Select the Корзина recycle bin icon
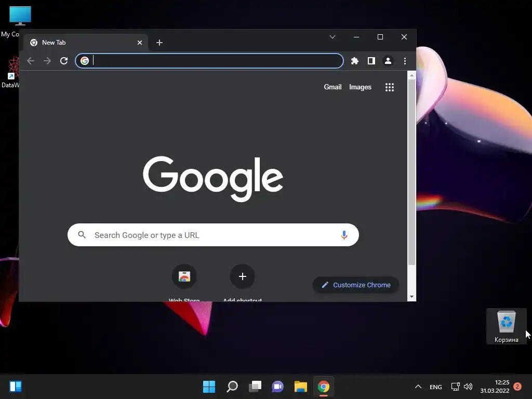532x399 pixels. [506, 326]
